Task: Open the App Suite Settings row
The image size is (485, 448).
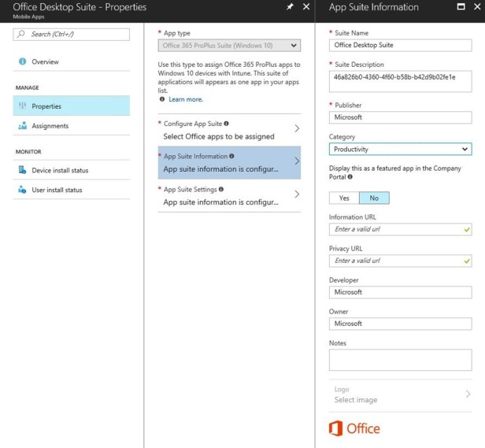Action: 229,195
